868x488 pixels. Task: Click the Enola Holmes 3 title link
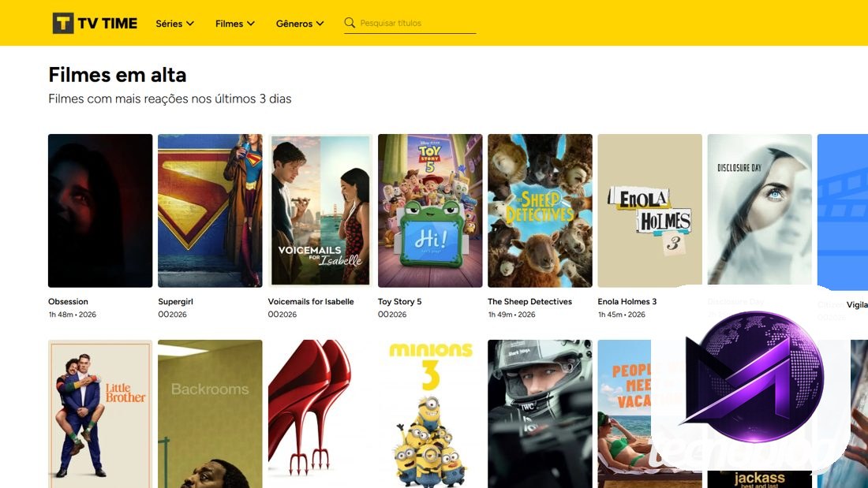pos(627,301)
